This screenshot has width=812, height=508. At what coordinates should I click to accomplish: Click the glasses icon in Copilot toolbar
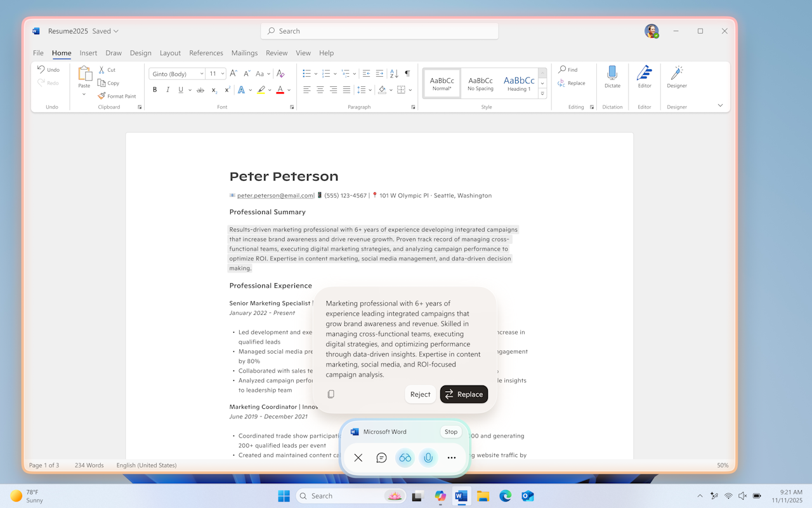[x=405, y=457]
